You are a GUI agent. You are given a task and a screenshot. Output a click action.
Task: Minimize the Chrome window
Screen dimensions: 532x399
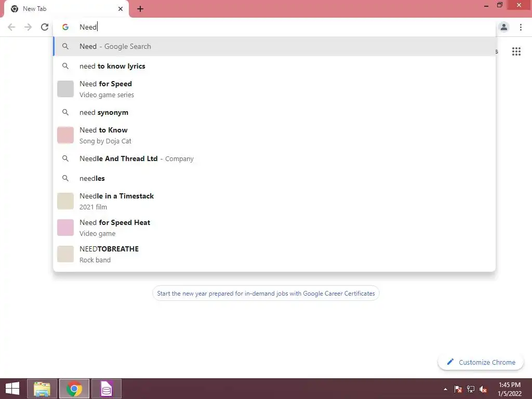pos(486,5)
